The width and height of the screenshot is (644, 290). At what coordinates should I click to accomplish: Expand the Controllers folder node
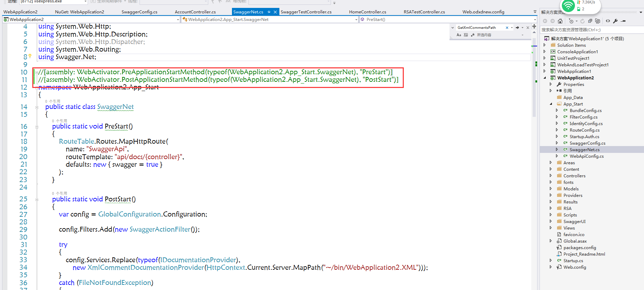click(551, 176)
